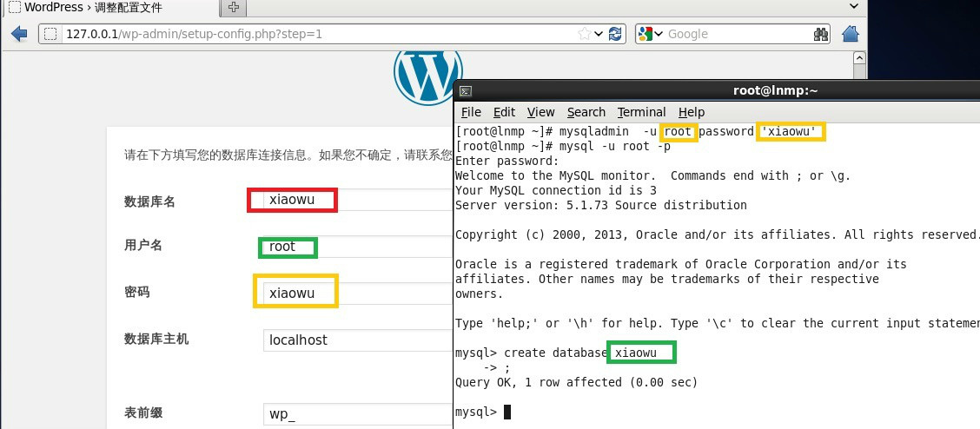Screen dimensions: 980x429
Task: Go to the browser home page icon
Action: (x=851, y=34)
